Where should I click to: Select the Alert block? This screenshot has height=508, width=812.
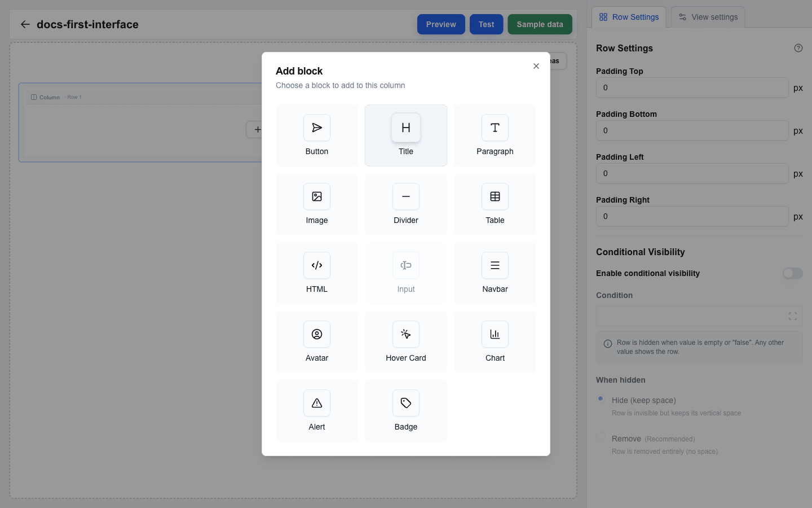click(317, 411)
